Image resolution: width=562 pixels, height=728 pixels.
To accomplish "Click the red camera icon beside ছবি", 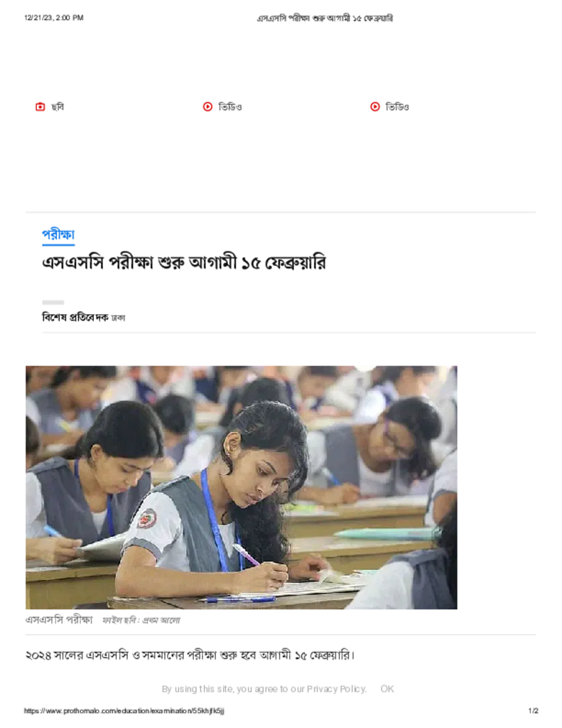I will pyautogui.click(x=40, y=107).
